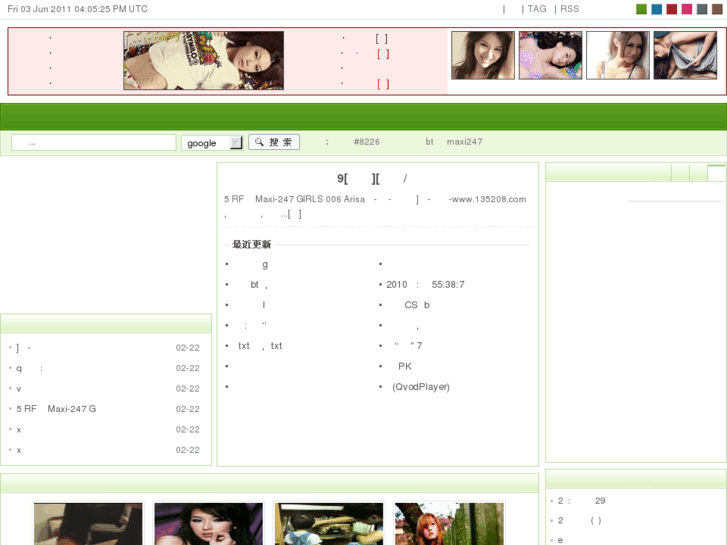727x545 pixels.
Task: Open the bottom thumbnail of dark-haired woman
Action: click(x=209, y=524)
